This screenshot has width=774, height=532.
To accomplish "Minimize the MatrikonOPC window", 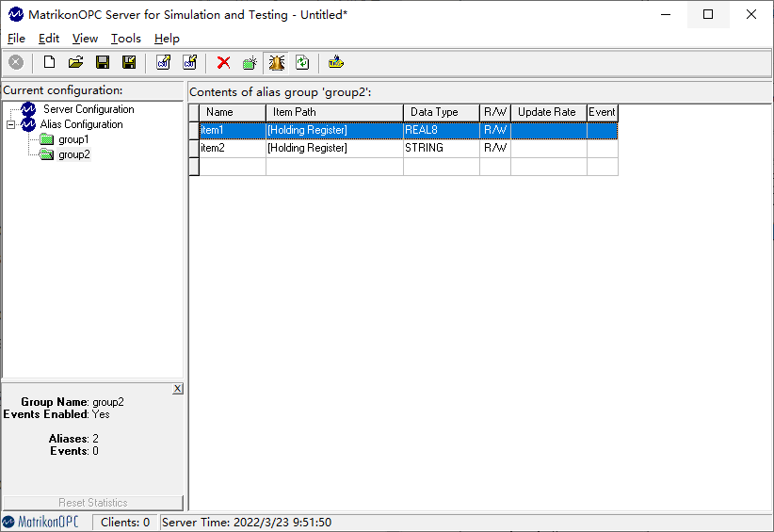I will click(666, 14).
